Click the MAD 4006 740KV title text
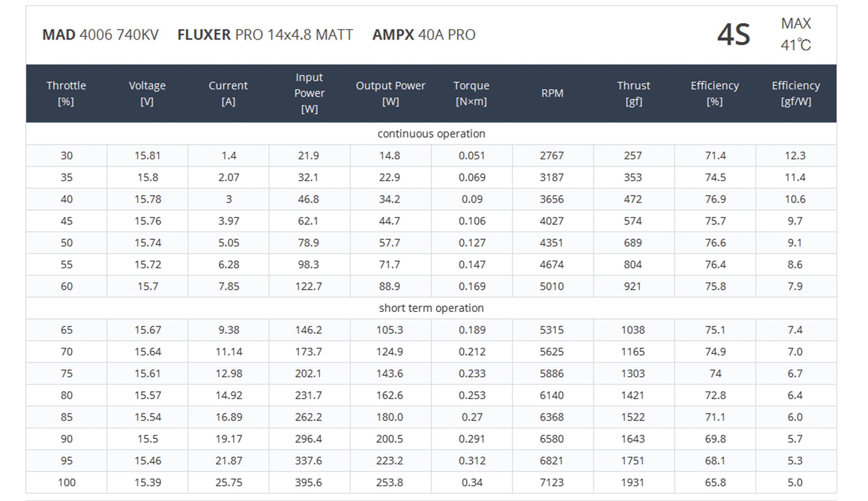This screenshot has height=501, width=868. tap(100, 35)
